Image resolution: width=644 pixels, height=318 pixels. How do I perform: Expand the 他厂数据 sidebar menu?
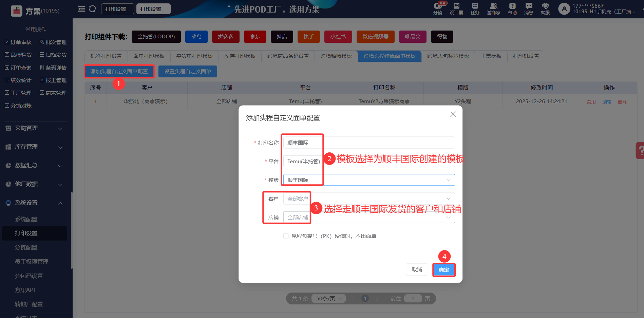point(34,184)
